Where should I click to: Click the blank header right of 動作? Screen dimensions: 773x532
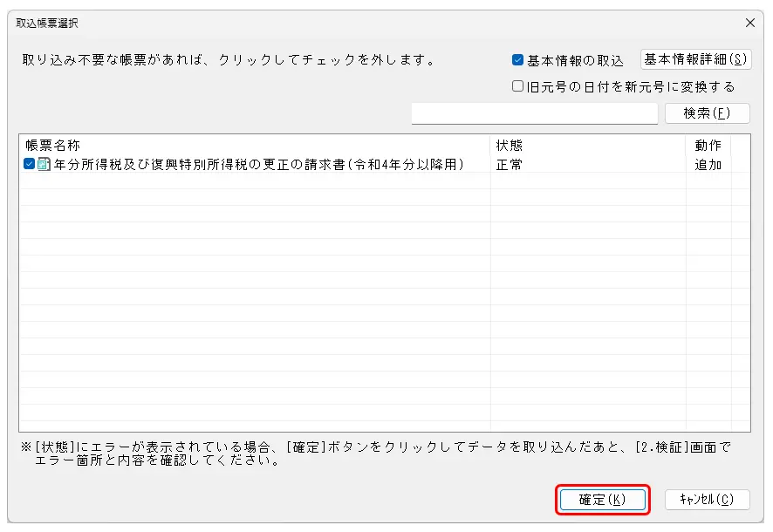pos(740,145)
